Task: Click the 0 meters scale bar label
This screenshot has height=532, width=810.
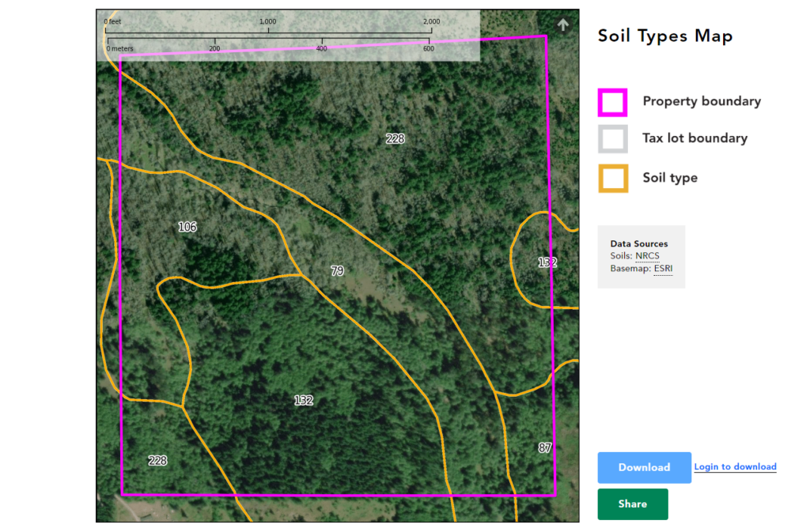Action: coord(120,48)
